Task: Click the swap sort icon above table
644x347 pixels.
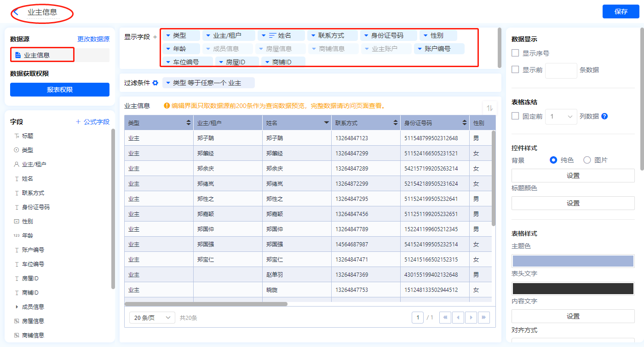Action: click(x=489, y=108)
